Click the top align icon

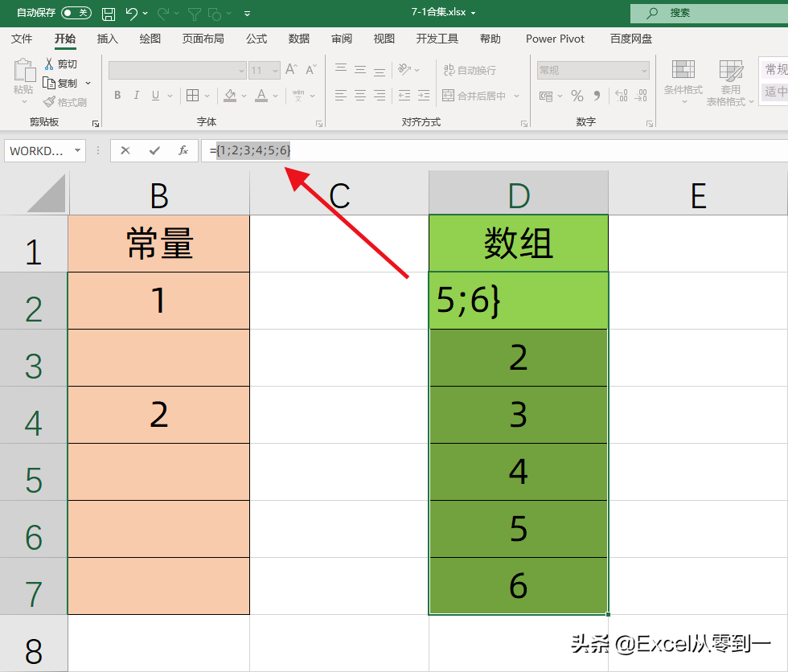[341, 69]
